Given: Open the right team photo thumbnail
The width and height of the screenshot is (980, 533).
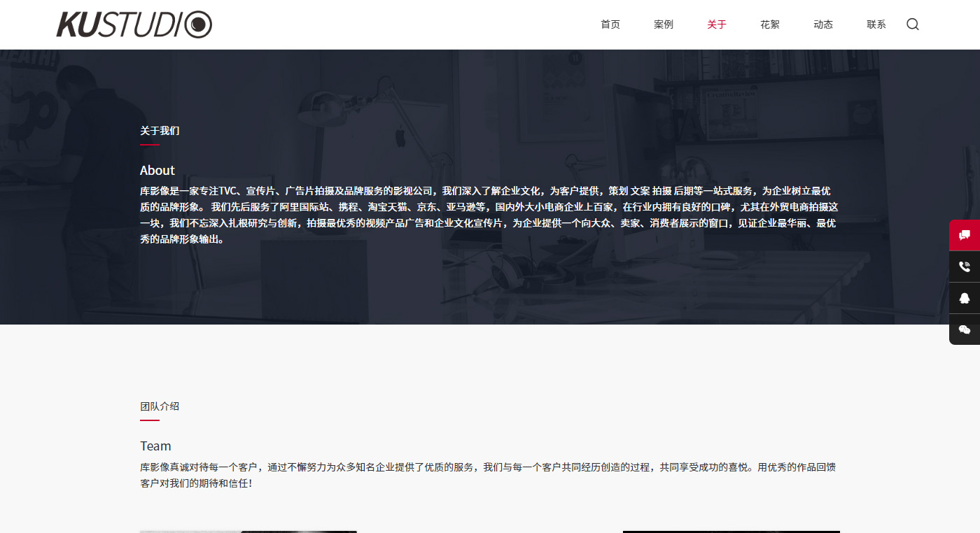Looking at the screenshot, I should (731, 531).
